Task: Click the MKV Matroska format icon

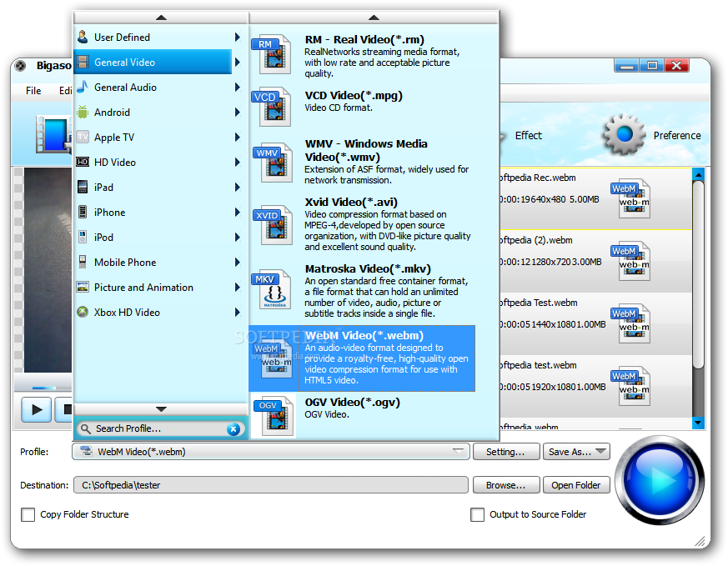Action: tap(272, 290)
